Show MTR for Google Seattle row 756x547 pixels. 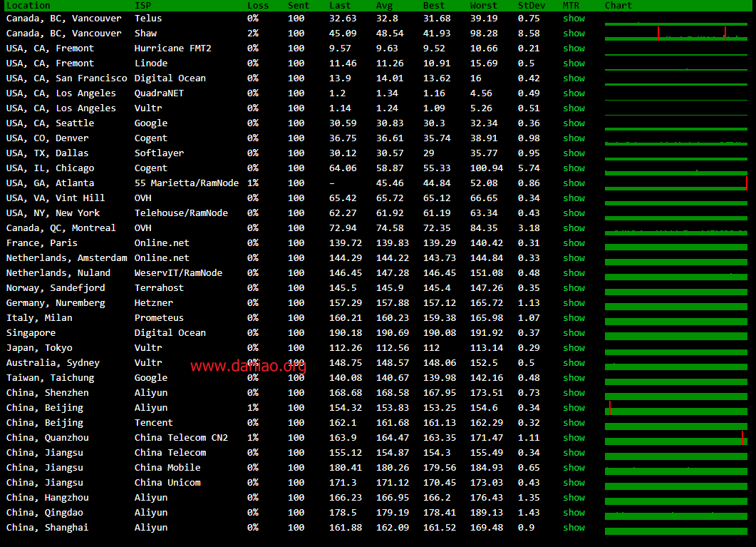coord(574,123)
